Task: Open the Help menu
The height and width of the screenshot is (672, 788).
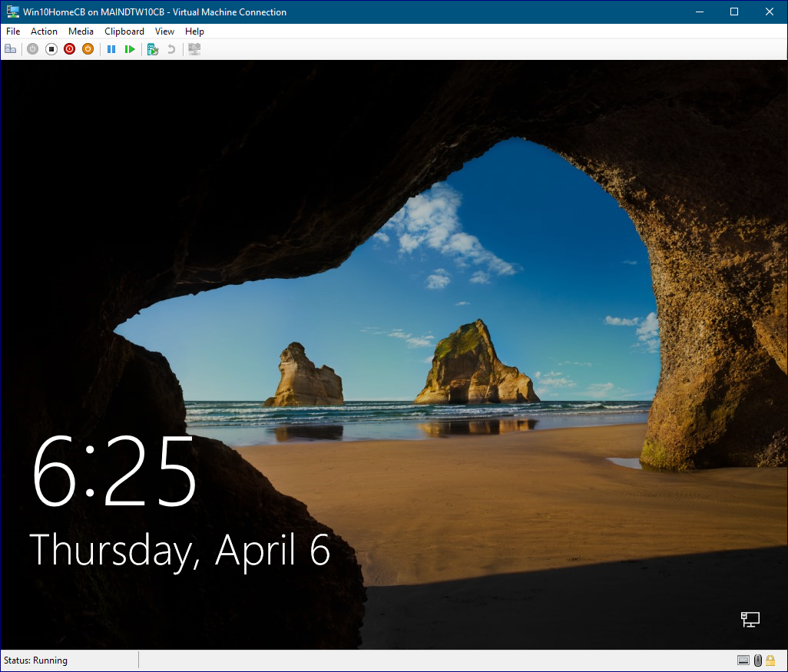Action: click(194, 31)
